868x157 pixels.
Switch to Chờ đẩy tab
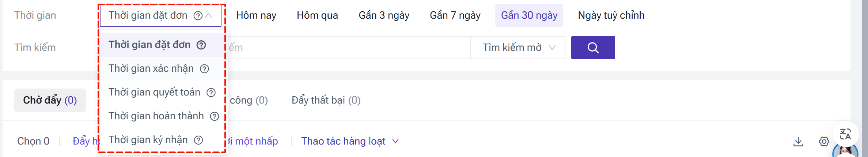tap(50, 100)
